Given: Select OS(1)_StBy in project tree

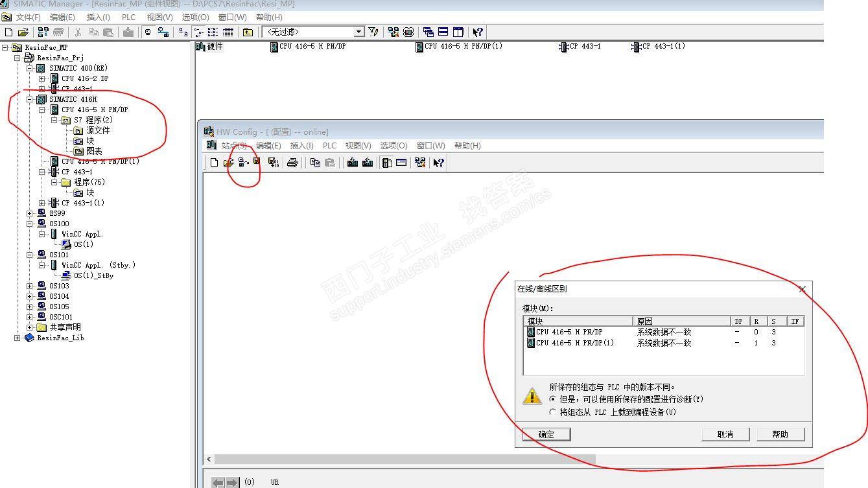Looking at the screenshot, I should pyautogui.click(x=93, y=275).
